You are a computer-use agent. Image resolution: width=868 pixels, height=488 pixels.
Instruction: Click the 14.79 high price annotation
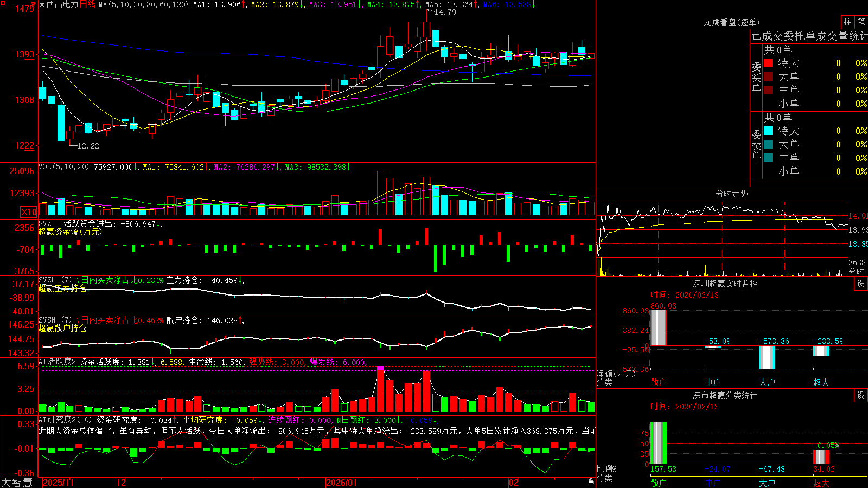click(x=445, y=12)
